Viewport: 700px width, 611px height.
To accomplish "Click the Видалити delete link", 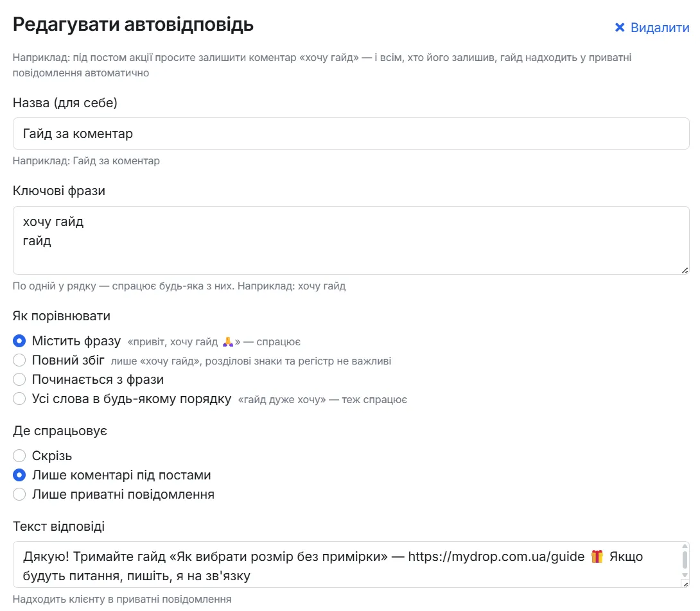I will pyautogui.click(x=652, y=28).
